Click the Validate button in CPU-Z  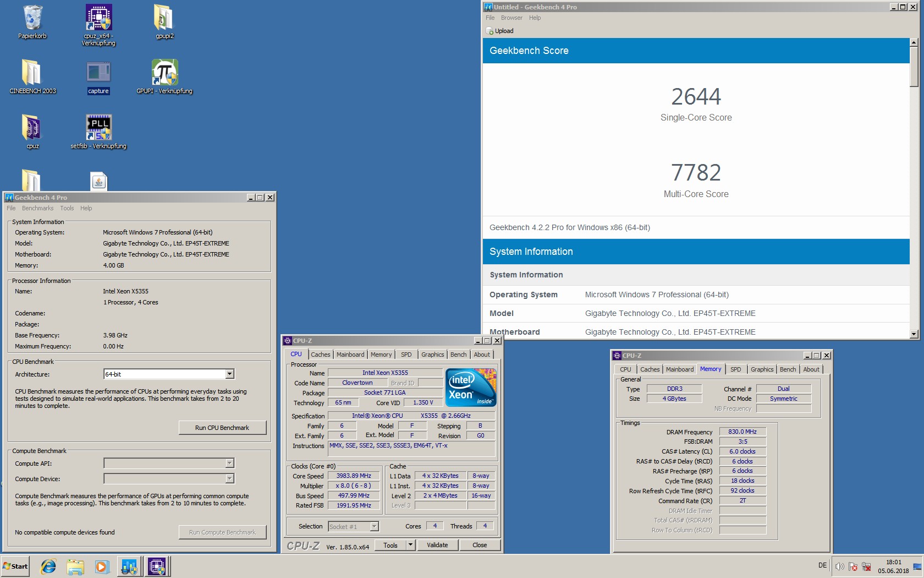coord(437,545)
